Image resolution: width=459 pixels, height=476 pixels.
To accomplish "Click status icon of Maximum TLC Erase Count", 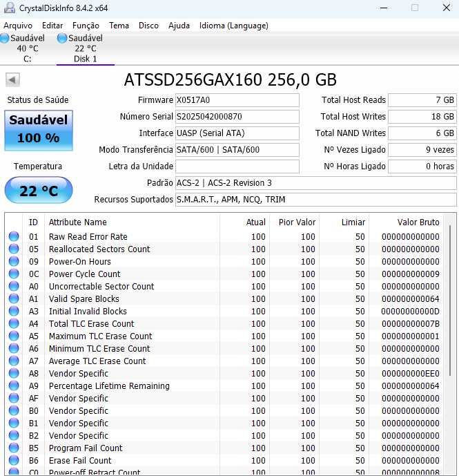I will point(14,336).
